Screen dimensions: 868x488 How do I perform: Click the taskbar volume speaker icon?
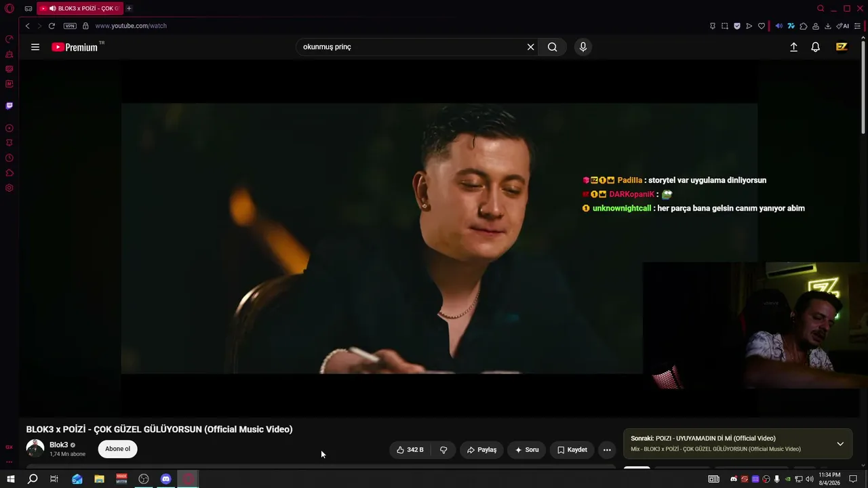point(809,479)
